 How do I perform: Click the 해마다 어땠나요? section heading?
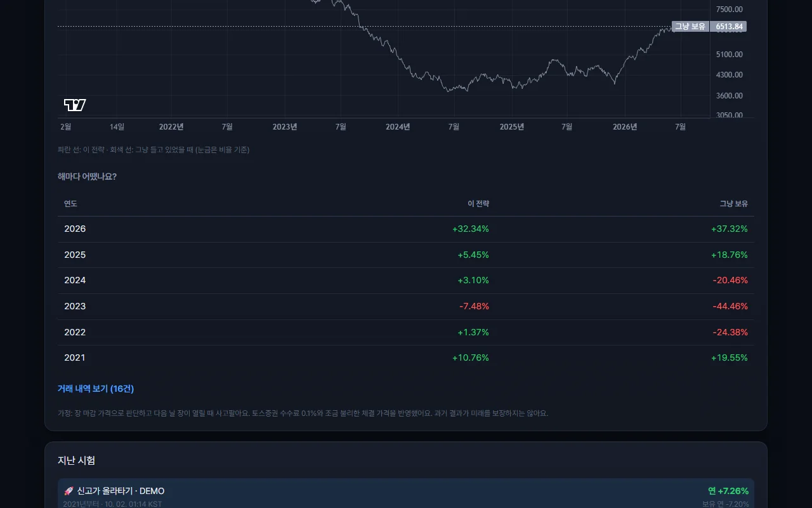pos(87,177)
